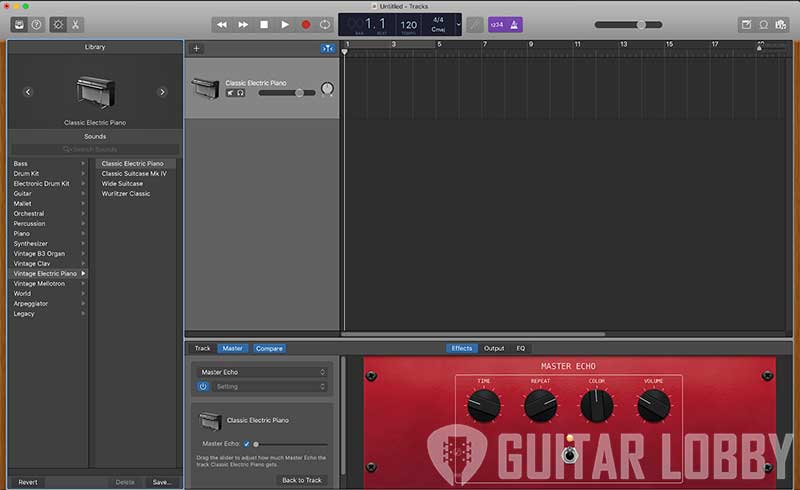Open the tuner button beside LCD display
Image resolution: width=800 pixels, height=490 pixels.
[x=475, y=24]
